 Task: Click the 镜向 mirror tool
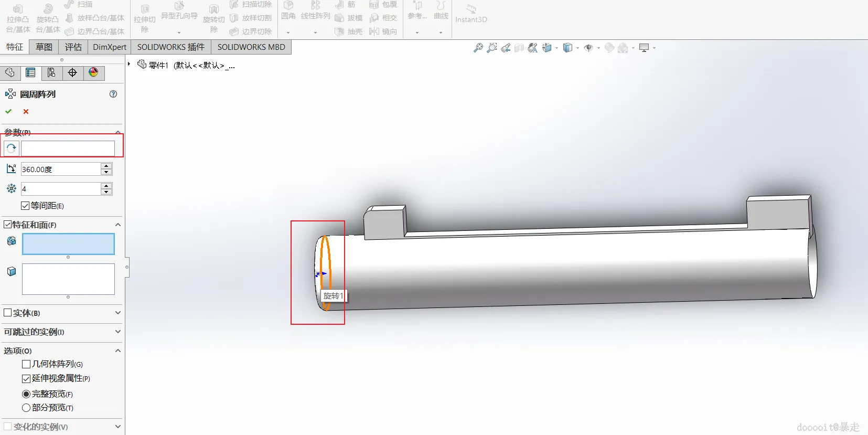[x=383, y=31]
